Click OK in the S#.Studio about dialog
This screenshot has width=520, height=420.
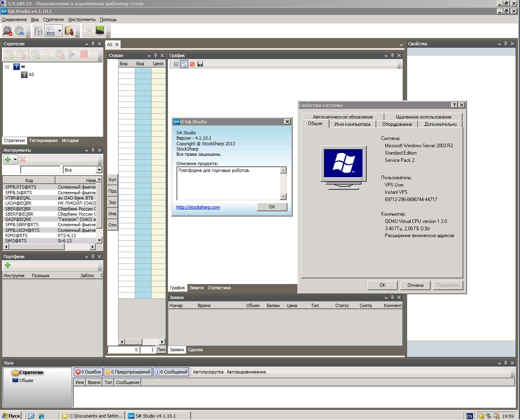coord(272,207)
